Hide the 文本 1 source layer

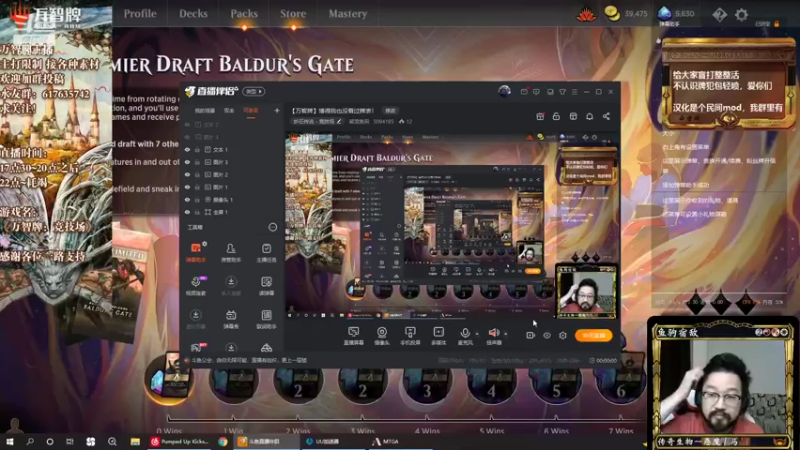(187, 149)
